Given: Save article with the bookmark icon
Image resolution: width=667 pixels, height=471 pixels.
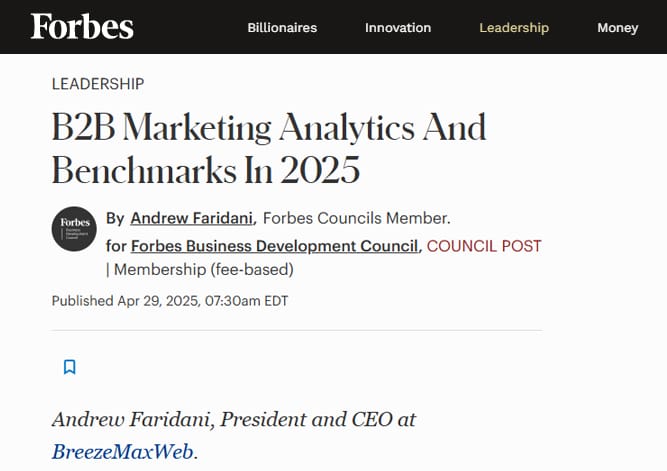Looking at the screenshot, I should pos(70,367).
